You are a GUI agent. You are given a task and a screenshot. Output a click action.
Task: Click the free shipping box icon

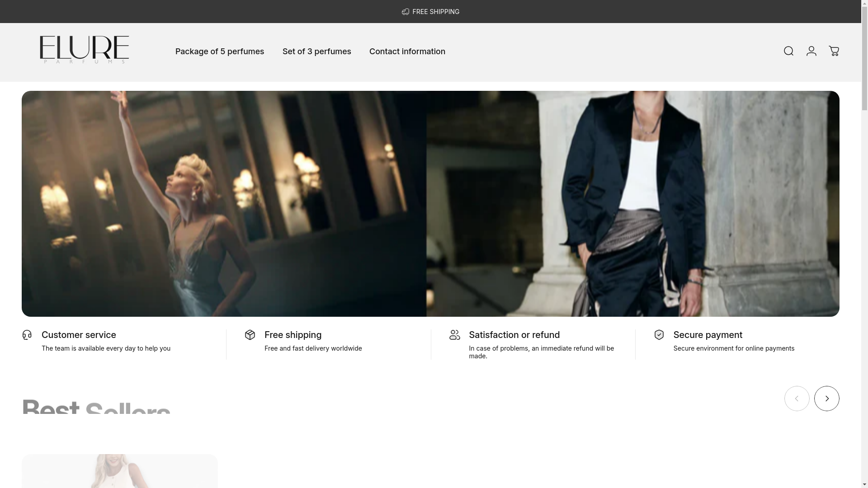(250, 335)
